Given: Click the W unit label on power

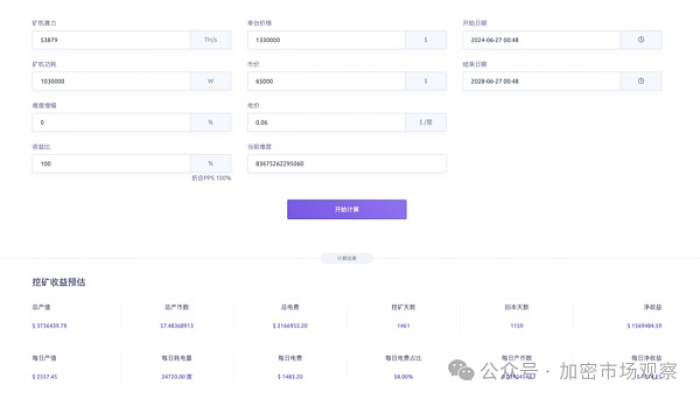Looking at the screenshot, I should [x=211, y=81].
